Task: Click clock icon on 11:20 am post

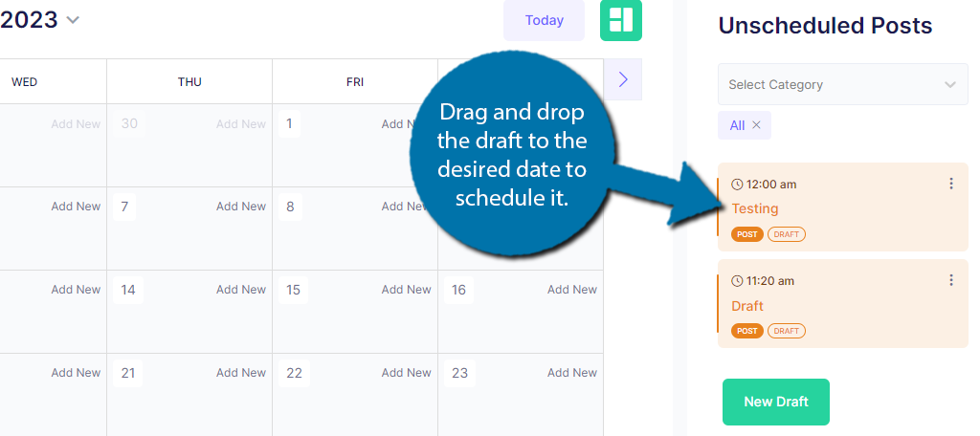Action: (736, 281)
